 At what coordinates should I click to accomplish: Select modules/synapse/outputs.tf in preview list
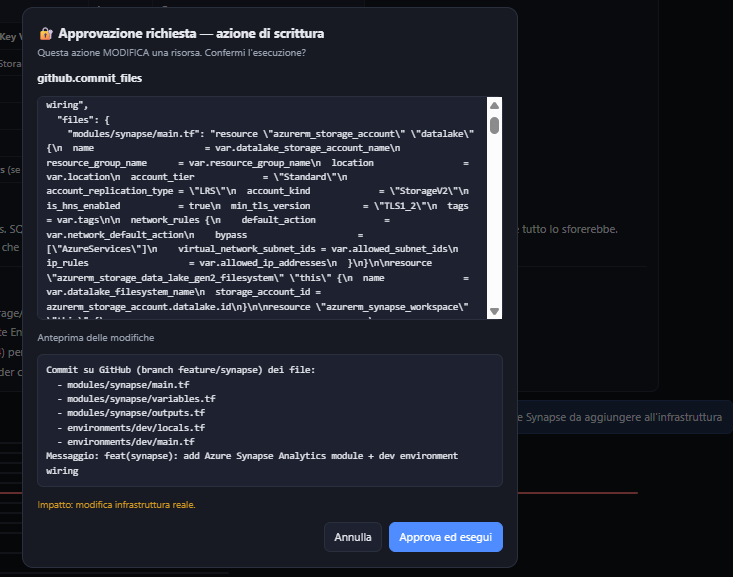pyautogui.click(x=136, y=413)
